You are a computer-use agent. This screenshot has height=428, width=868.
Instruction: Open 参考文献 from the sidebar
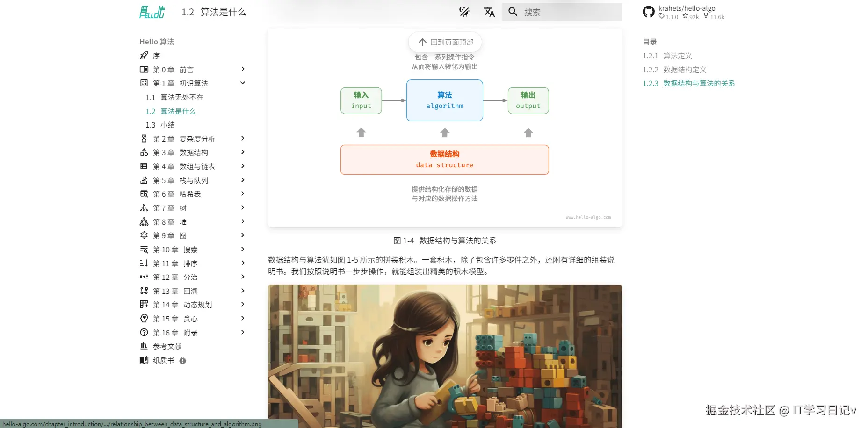[x=166, y=346]
